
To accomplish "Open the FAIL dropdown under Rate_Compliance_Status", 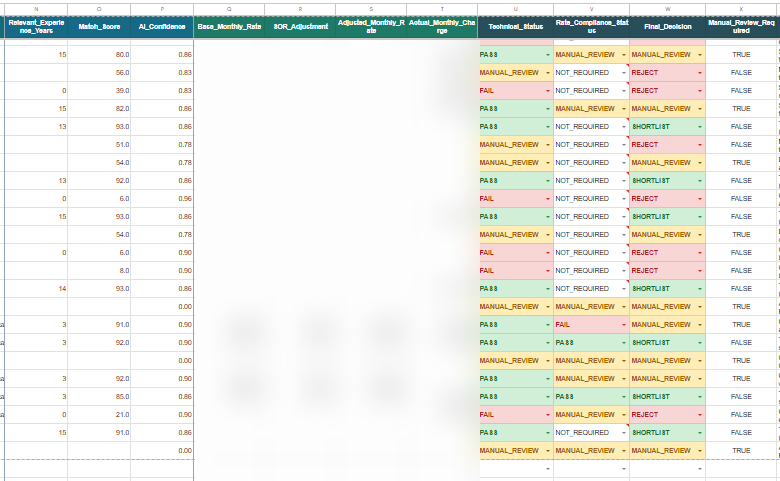I will [x=624, y=325].
